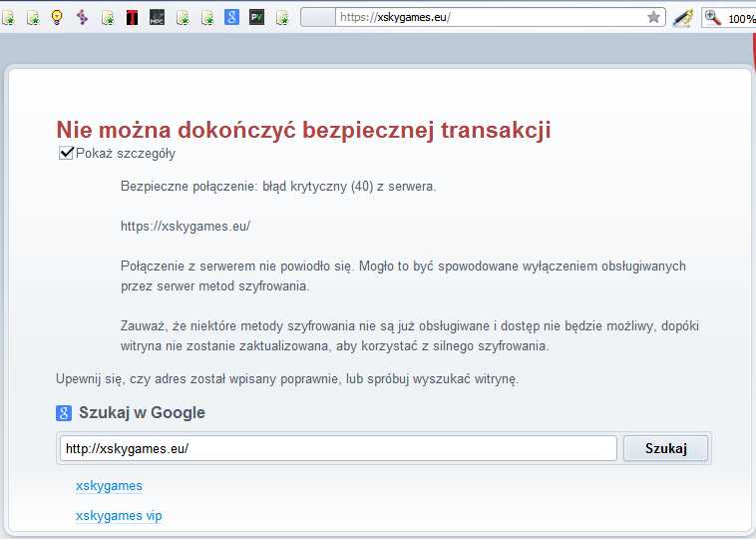Click the Szukaj w Google heading

click(x=143, y=412)
